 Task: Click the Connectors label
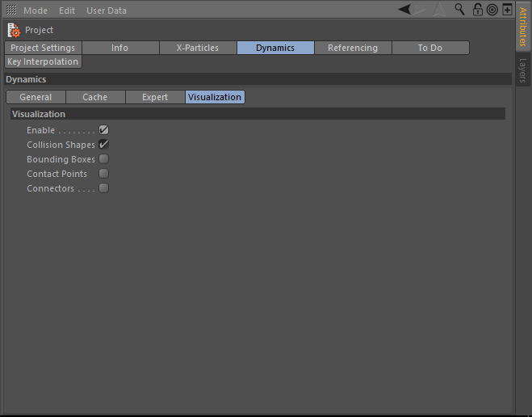click(50, 188)
